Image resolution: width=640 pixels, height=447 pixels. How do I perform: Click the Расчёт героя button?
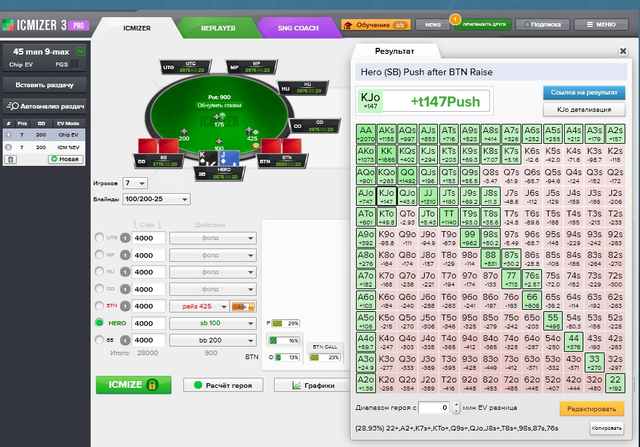tap(223, 385)
